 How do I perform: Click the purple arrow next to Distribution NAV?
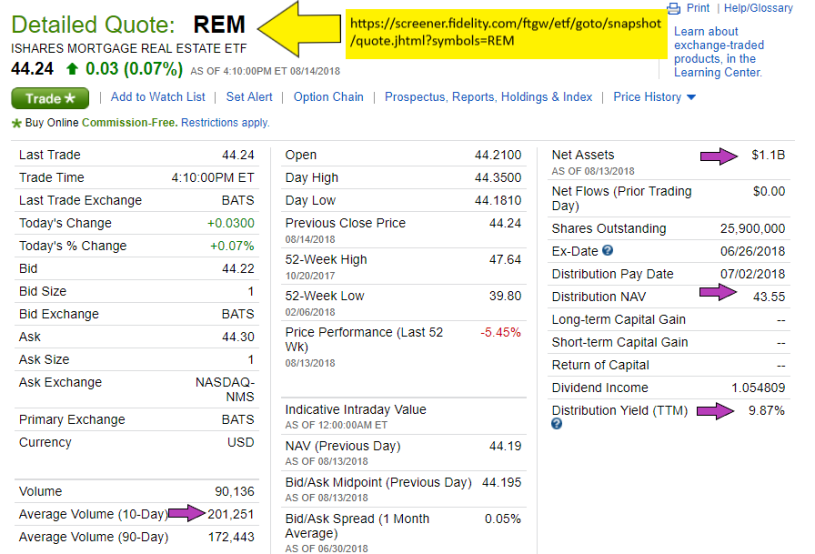pos(716,292)
